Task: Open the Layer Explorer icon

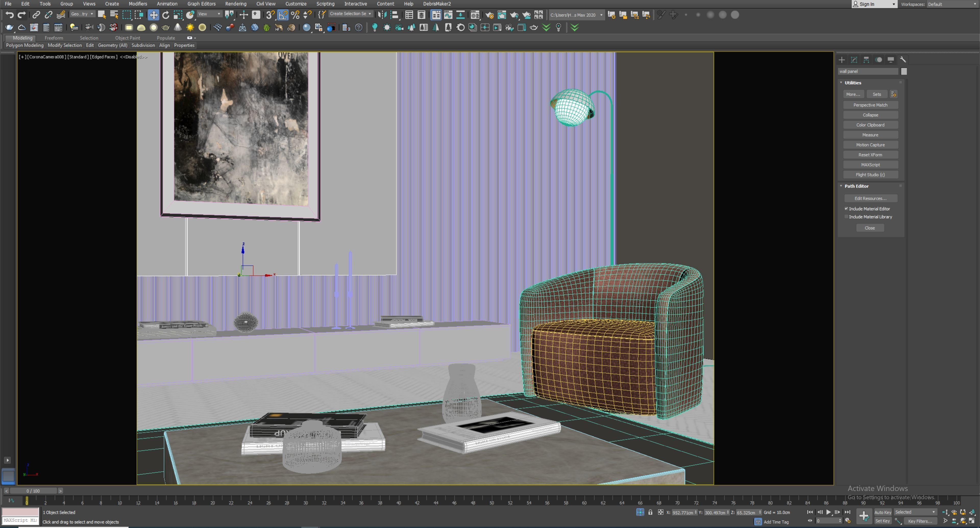Action: click(421, 15)
